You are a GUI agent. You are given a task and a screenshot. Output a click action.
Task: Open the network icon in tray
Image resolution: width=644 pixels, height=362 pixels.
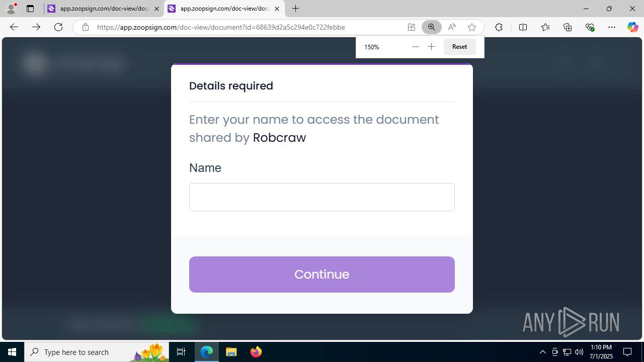[567, 352]
